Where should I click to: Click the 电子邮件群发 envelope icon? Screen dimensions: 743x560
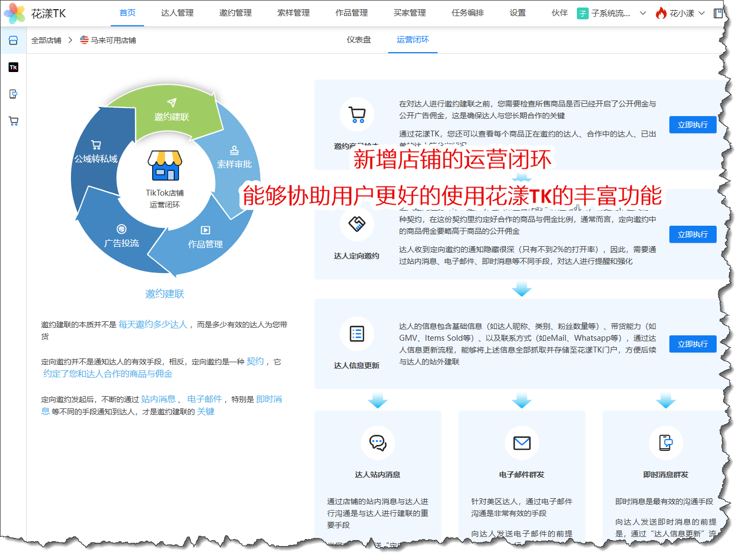pyautogui.click(x=521, y=443)
